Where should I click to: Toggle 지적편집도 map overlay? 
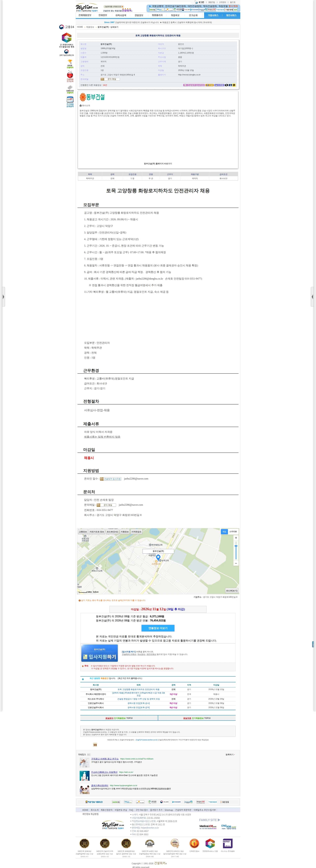click(136, 532)
